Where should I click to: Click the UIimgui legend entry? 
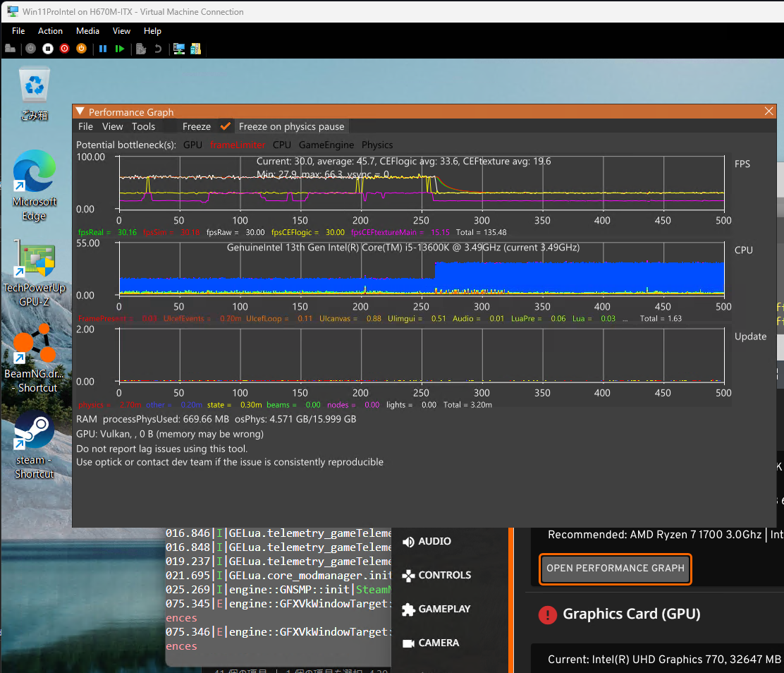coord(417,319)
